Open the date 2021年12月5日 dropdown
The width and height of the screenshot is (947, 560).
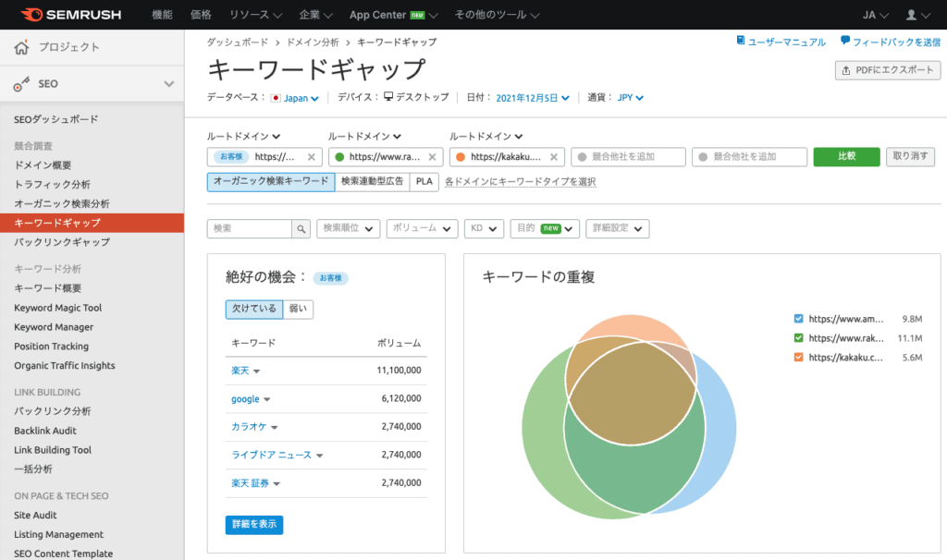[x=532, y=98]
